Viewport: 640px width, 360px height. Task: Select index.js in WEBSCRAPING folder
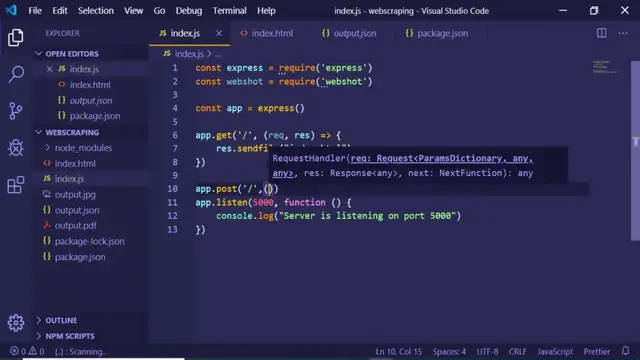pyautogui.click(x=69, y=179)
